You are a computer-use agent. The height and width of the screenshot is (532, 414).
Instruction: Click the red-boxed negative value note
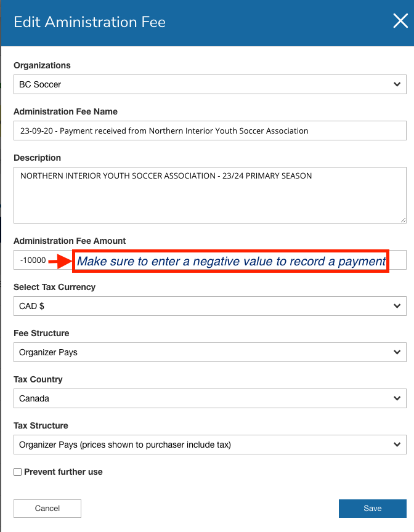coord(231,262)
